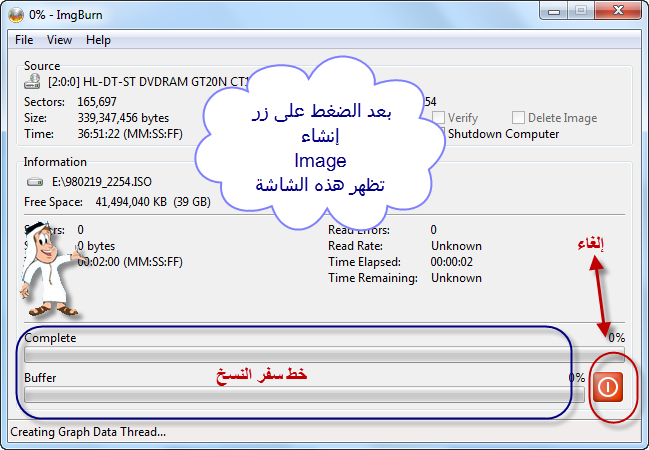Click the destination path E:\980219_2254.ISO
649x450 pixels.
click(102, 182)
